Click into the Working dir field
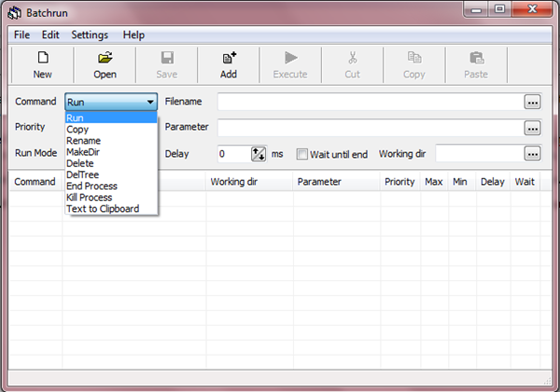 tap(480, 154)
